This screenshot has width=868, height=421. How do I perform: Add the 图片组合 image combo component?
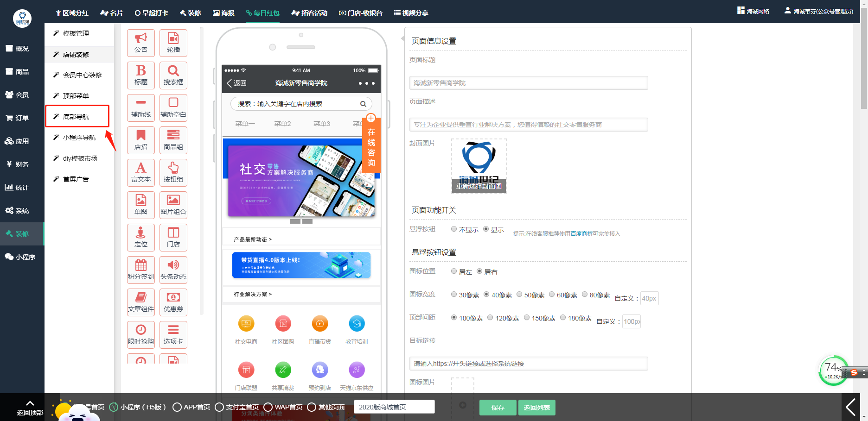(173, 205)
